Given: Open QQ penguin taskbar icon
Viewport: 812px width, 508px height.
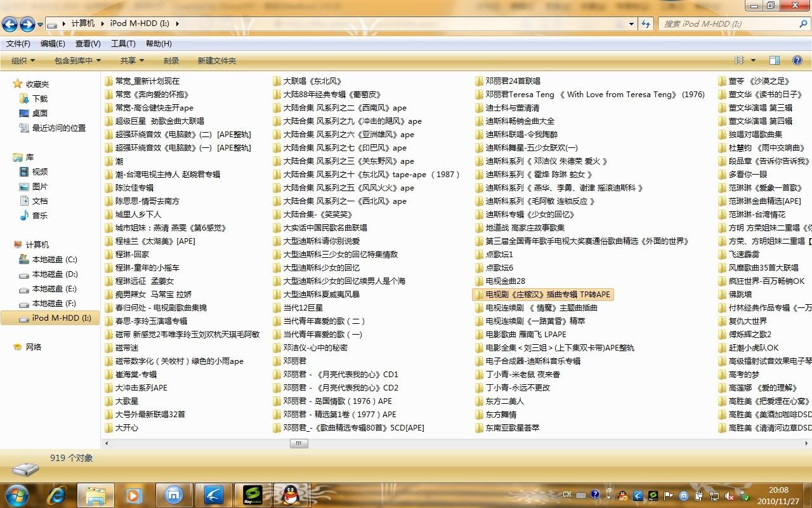Looking at the screenshot, I should point(291,495).
